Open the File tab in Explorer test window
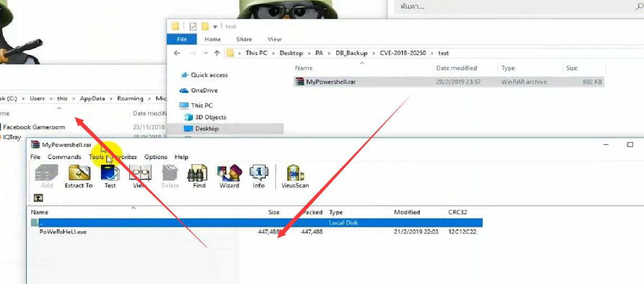Screen dimensions: 644x284 click(182, 39)
